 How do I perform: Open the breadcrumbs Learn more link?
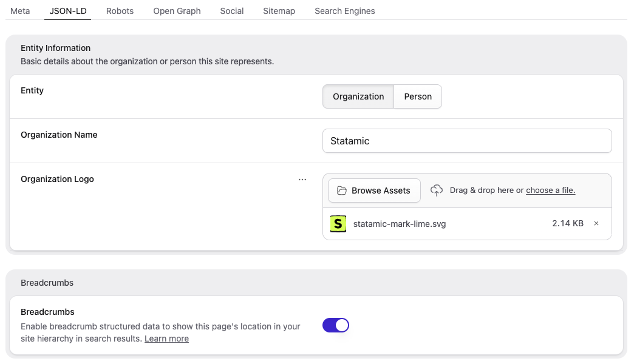pos(166,339)
